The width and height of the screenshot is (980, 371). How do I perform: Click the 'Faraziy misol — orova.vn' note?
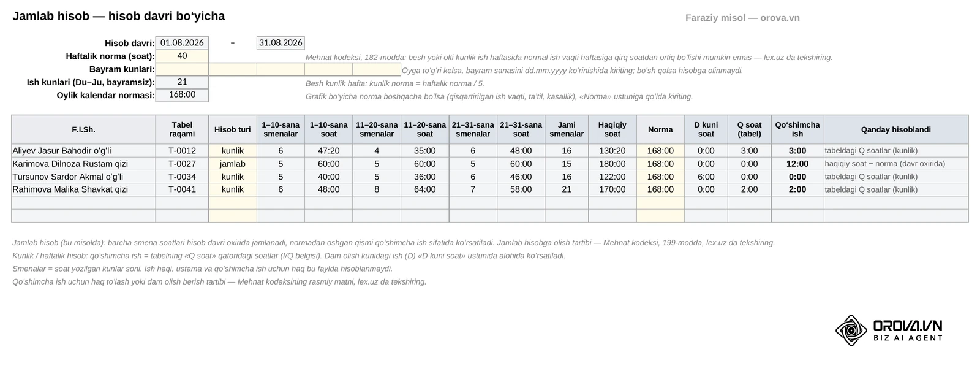pos(742,18)
